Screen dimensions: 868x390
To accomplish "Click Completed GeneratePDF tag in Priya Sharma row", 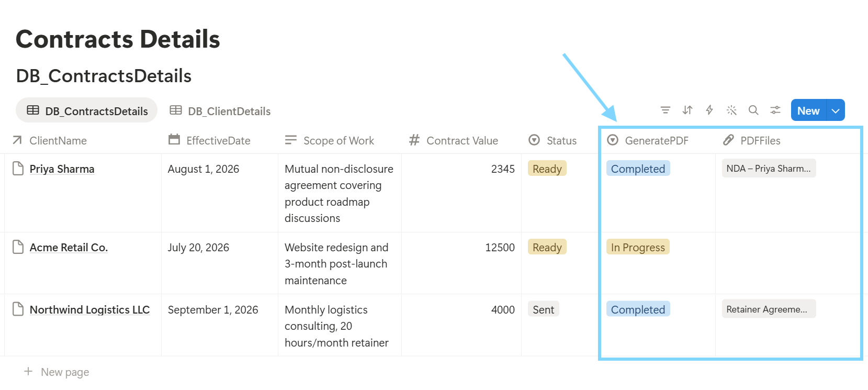I will click(638, 169).
